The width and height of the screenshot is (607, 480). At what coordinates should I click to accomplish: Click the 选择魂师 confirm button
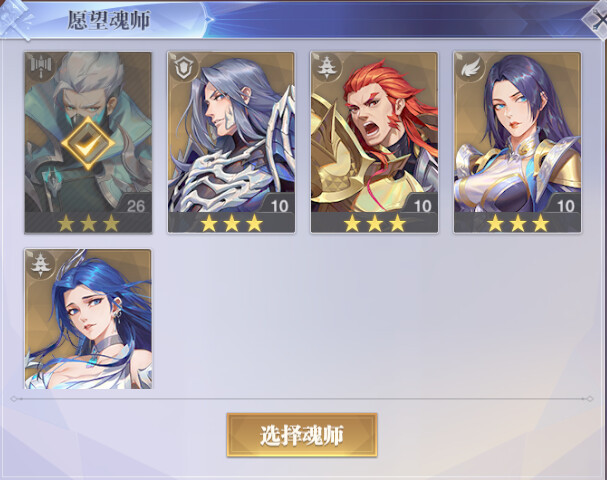[302, 435]
